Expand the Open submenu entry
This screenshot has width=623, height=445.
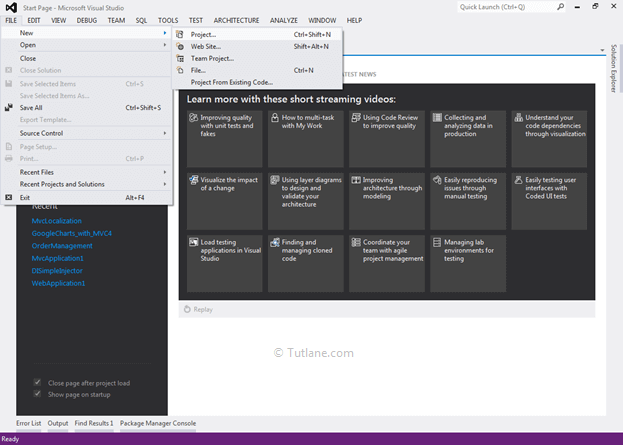87,45
